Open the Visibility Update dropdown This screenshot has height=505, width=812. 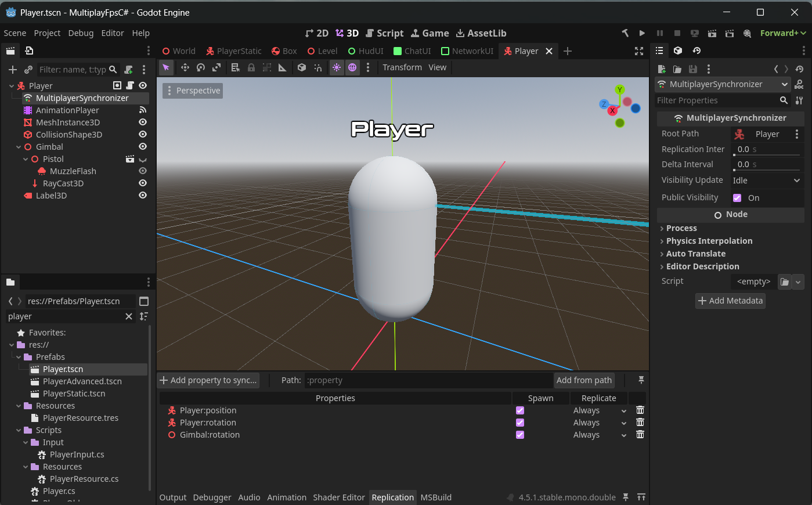coord(766,181)
